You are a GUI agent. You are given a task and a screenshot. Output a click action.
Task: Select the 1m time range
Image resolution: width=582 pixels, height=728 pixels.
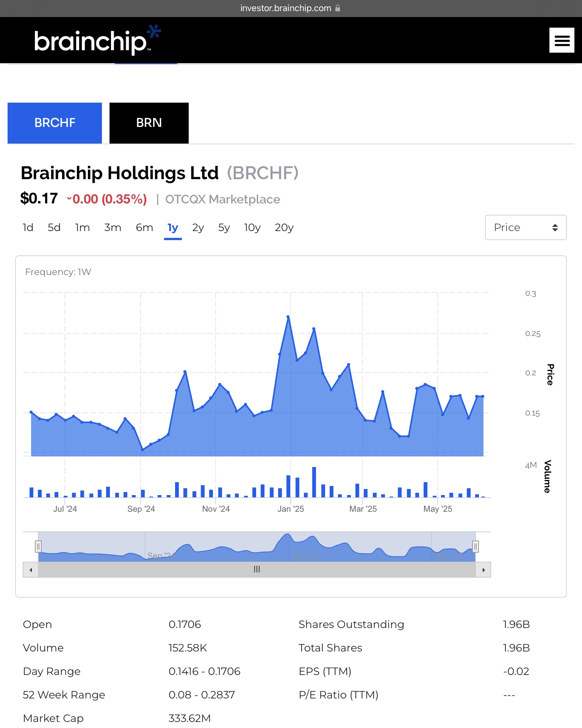click(x=82, y=228)
